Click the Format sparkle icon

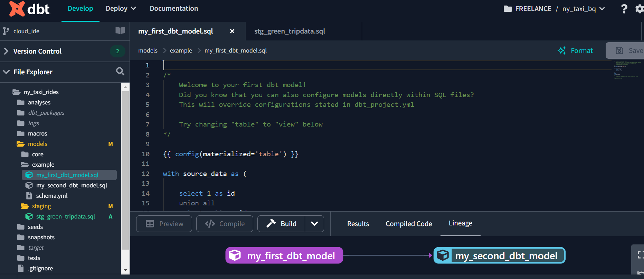coord(562,50)
